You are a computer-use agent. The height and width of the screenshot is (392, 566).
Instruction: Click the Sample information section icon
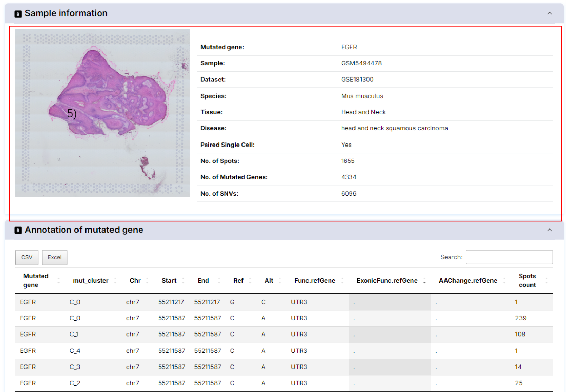(18, 14)
